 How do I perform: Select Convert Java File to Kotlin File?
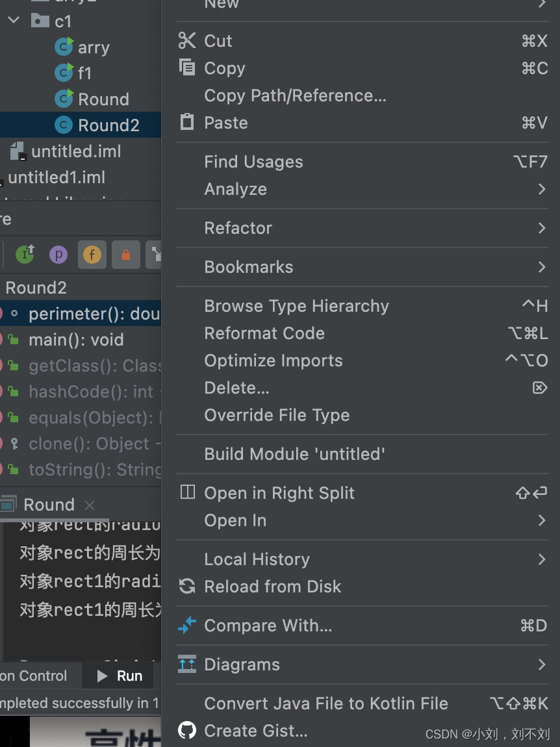(325, 703)
